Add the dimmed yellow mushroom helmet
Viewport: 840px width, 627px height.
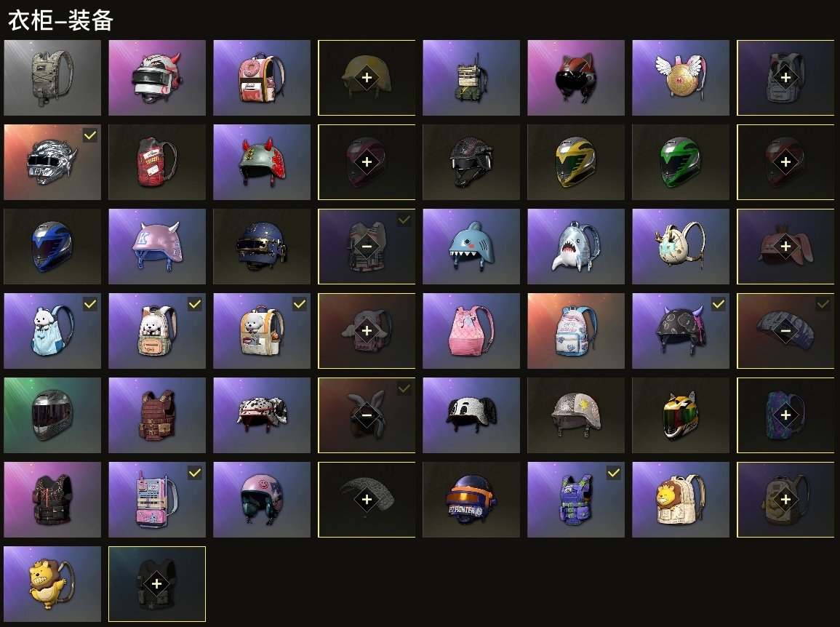[367, 78]
